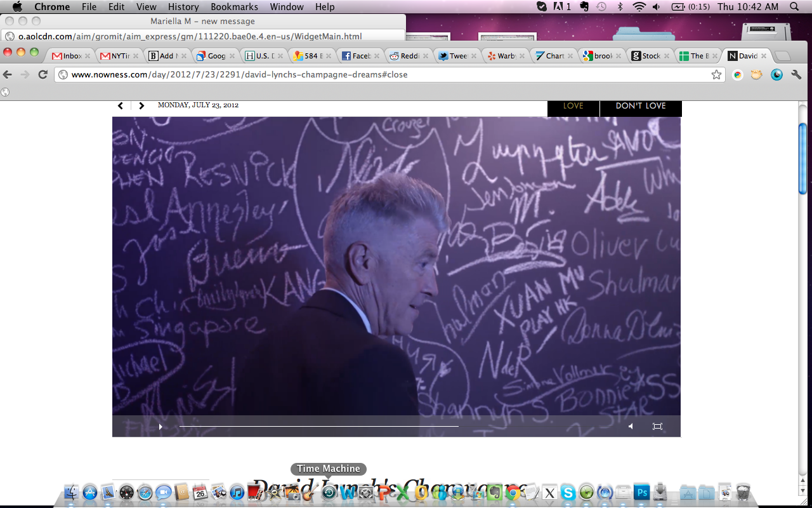Viewport: 812px width, 508px height.
Task: Click the DON'T LOVE button
Action: point(640,106)
